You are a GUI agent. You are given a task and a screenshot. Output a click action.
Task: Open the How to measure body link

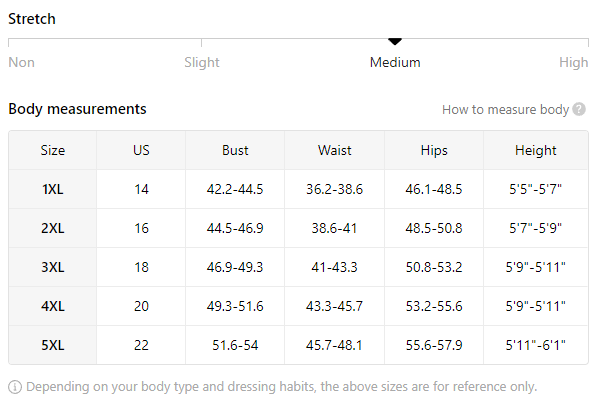[x=505, y=110]
